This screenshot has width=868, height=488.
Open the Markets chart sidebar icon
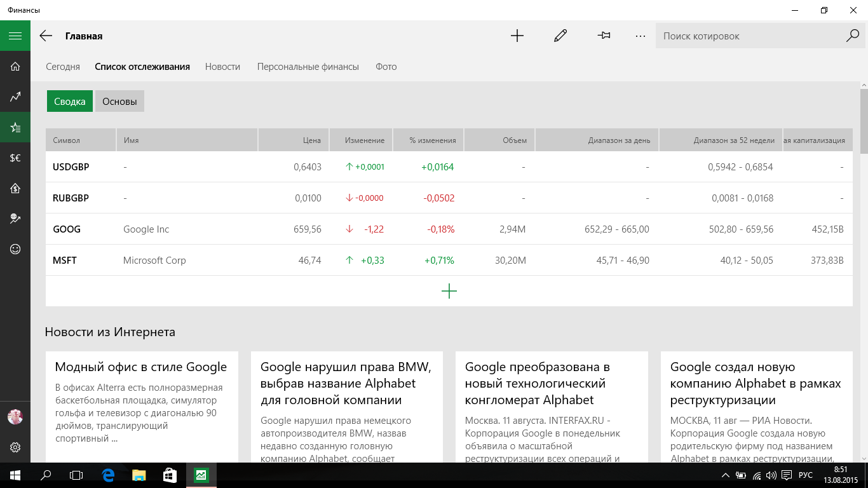pos(15,97)
